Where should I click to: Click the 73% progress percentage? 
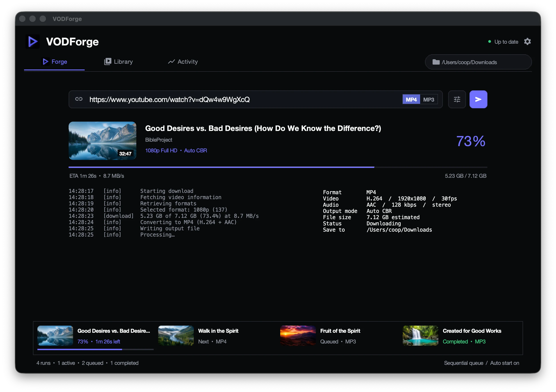[x=471, y=141]
